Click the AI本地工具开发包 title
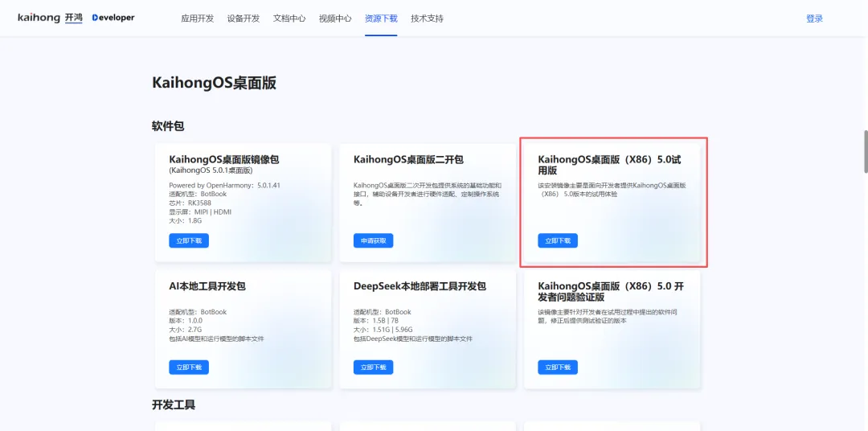The image size is (868, 431). 207,286
